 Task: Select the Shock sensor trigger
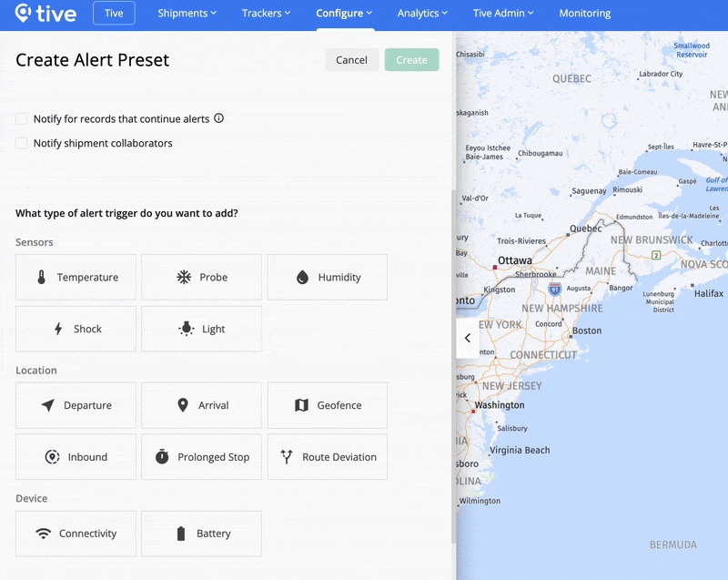(76, 329)
